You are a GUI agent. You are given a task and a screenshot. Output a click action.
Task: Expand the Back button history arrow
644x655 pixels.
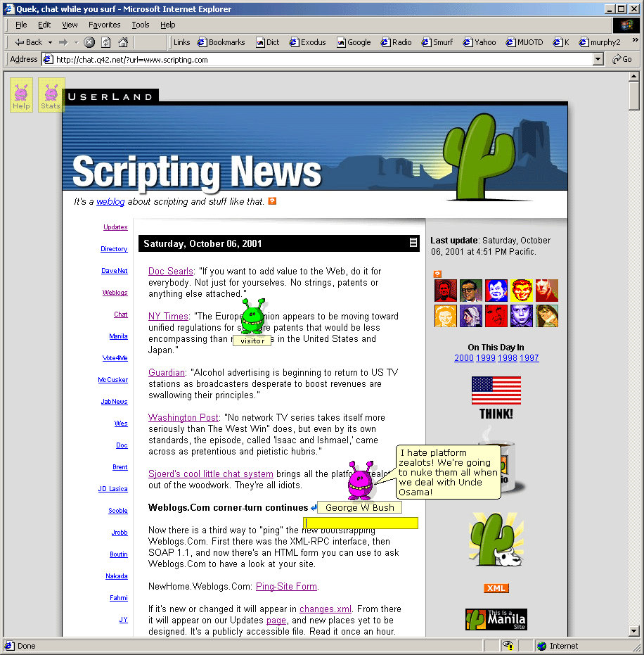click(x=49, y=42)
